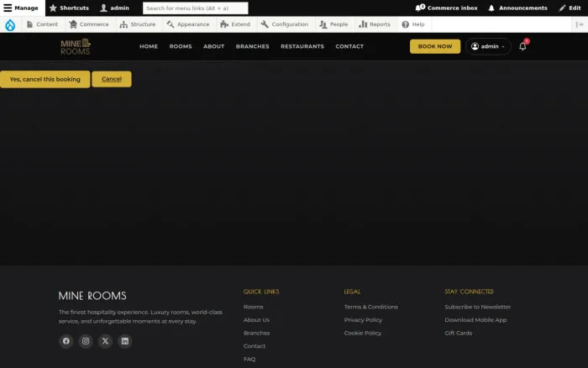The height and width of the screenshot is (368, 588).
Task: Open the Configuration admin menu
Action: [285, 24]
